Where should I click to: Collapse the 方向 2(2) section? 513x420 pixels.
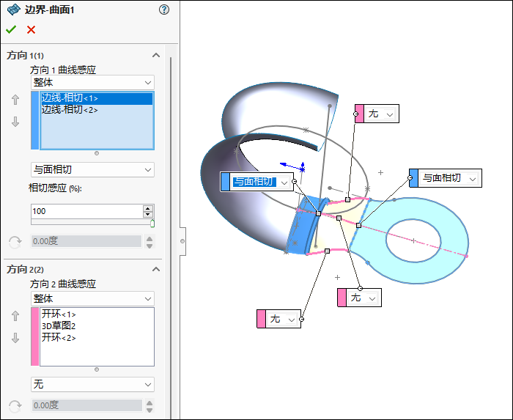point(156,269)
